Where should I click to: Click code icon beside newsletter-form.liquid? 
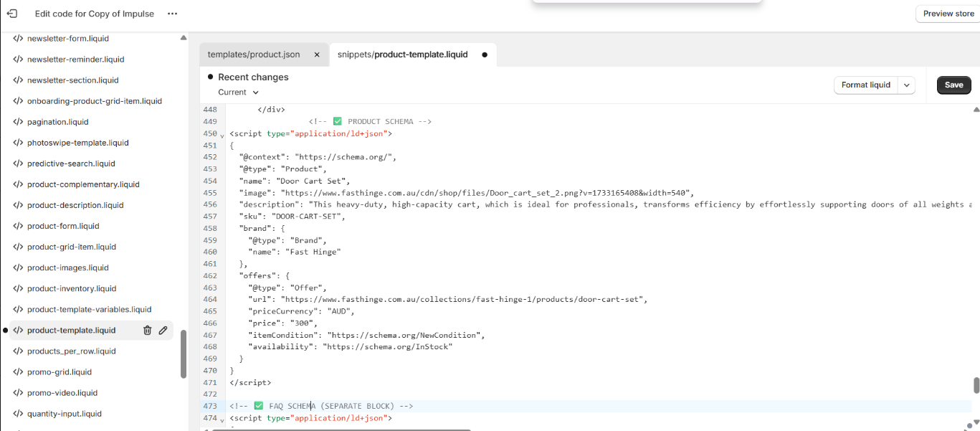tap(18, 39)
